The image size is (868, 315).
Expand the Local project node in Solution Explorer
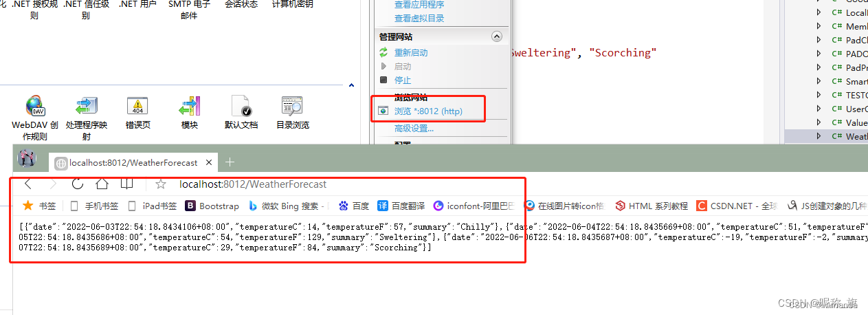pyautogui.click(x=819, y=12)
